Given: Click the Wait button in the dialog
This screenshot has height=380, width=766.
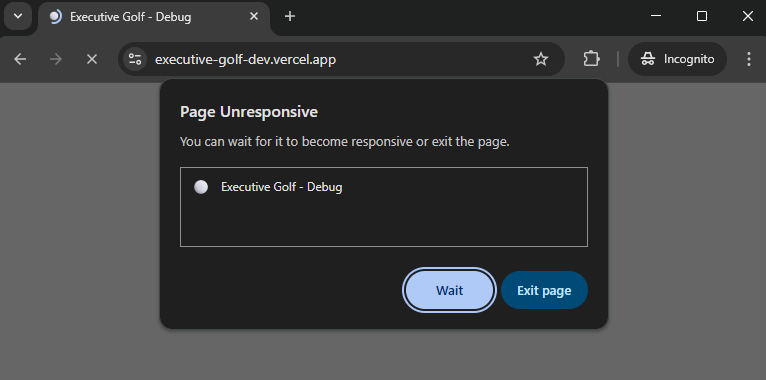Looking at the screenshot, I should click(449, 290).
